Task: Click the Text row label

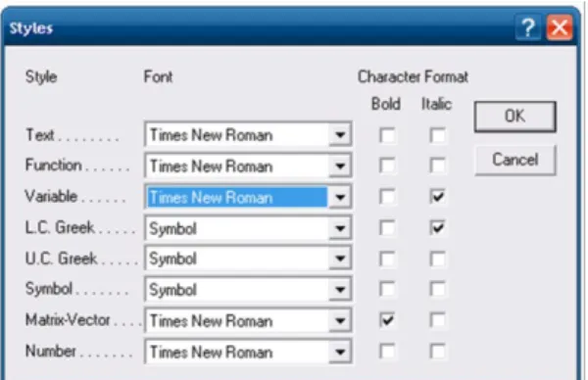Action: click(40, 135)
